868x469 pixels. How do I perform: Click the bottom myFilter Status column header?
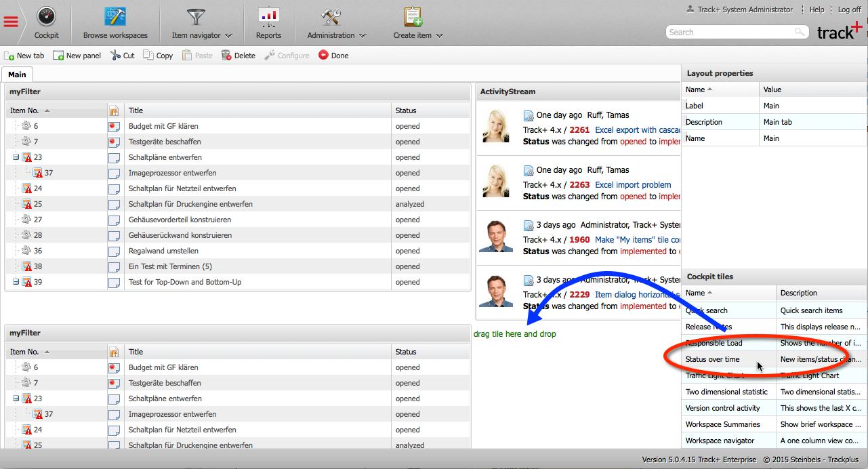pos(431,352)
